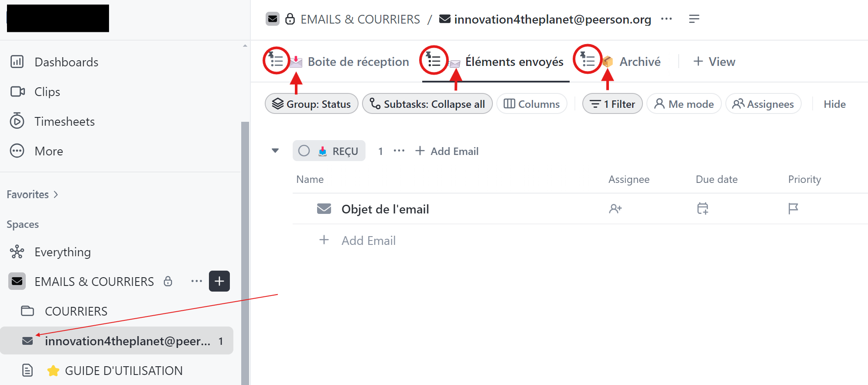Collapse the REÇU group arrow
Image resolution: width=868 pixels, height=385 pixels.
[275, 151]
